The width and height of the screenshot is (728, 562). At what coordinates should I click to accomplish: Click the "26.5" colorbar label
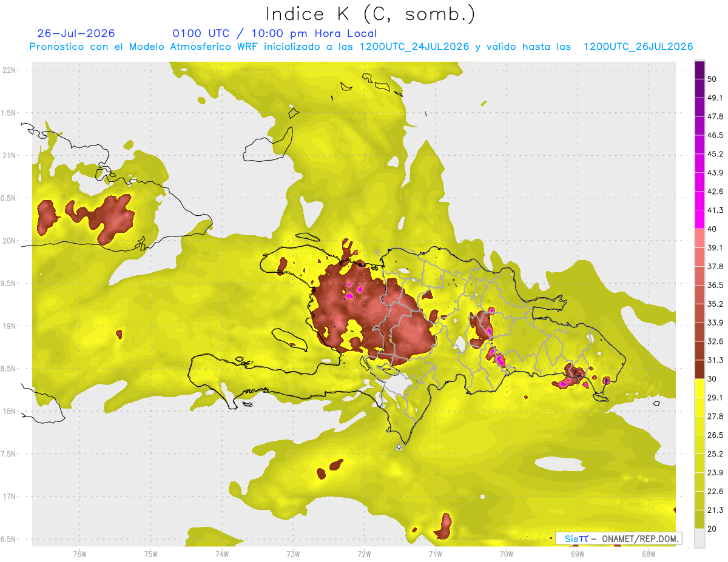(715, 435)
